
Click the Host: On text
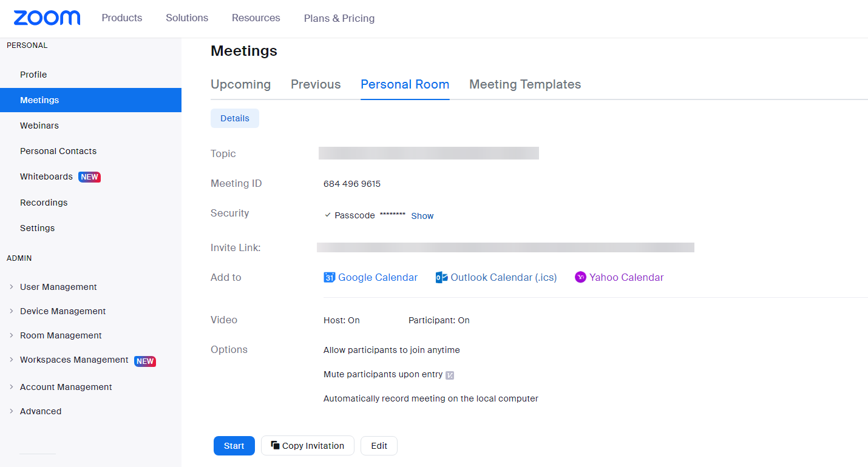click(x=342, y=320)
